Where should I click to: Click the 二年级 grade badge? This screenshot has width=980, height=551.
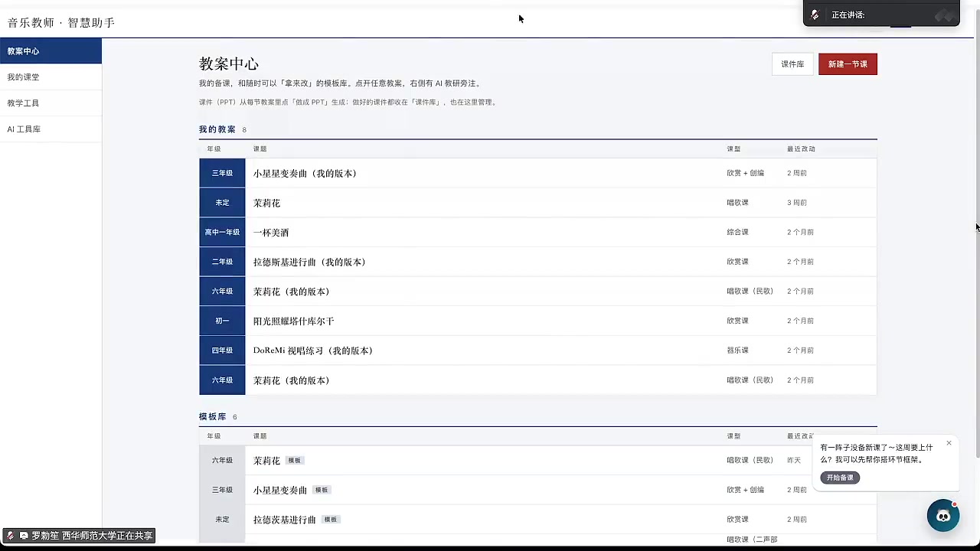[x=222, y=262]
